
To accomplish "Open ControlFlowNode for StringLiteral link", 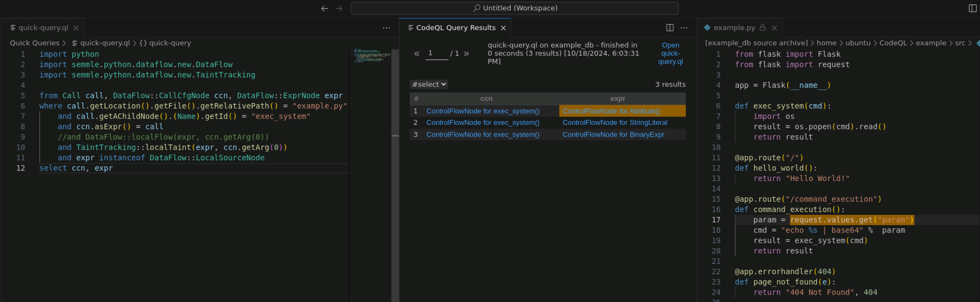I will [615, 123].
